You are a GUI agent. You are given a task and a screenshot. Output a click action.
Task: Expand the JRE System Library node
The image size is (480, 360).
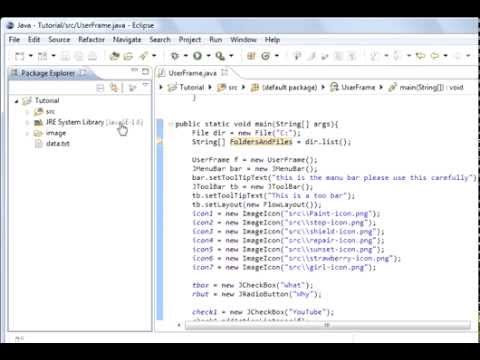point(27,123)
